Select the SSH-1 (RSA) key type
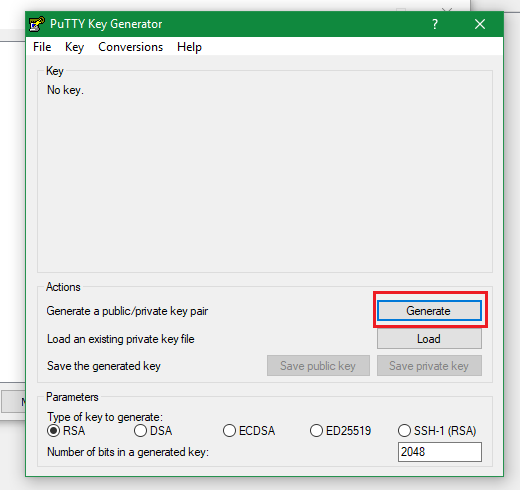520x490 pixels. [x=437, y=431]
